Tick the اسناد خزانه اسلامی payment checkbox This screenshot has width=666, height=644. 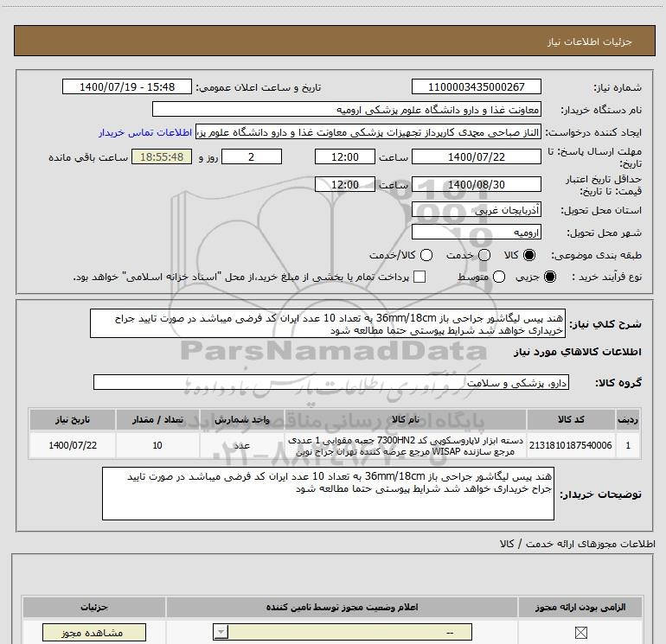419,277
